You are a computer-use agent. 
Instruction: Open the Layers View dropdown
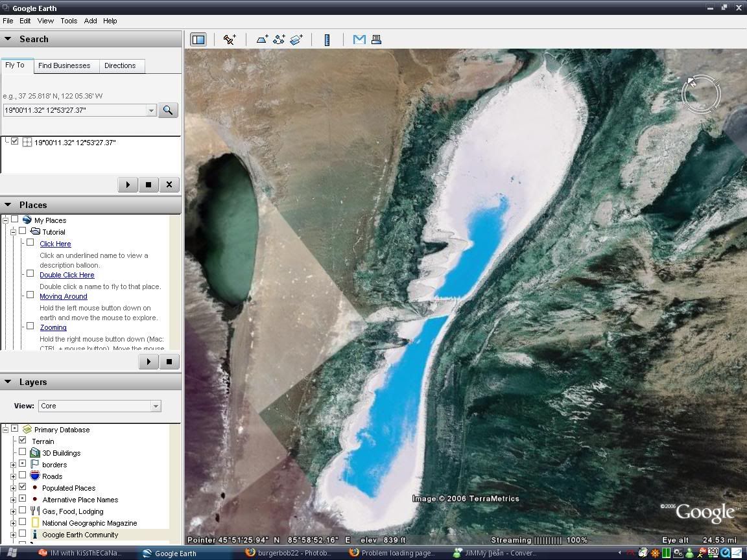tap(156, 406)
